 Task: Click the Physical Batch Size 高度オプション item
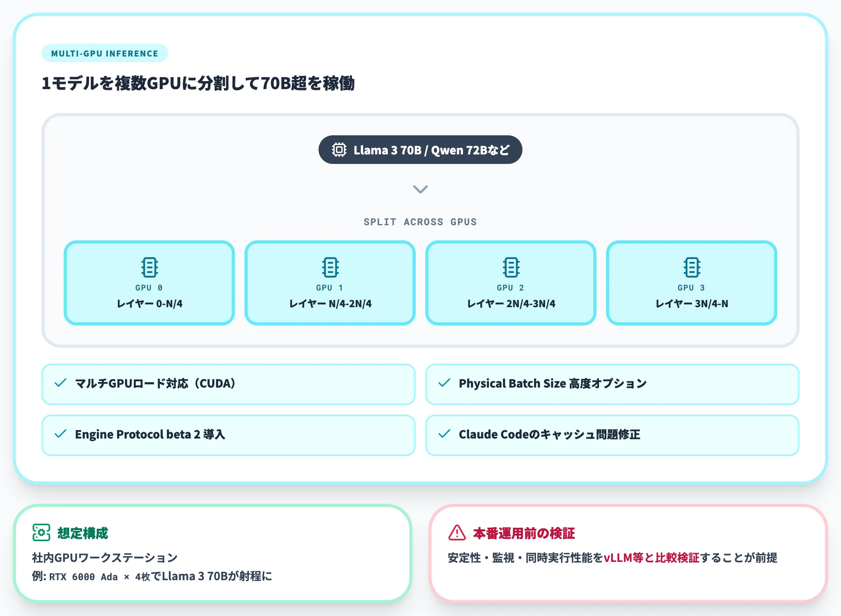[x=612, y=384]
